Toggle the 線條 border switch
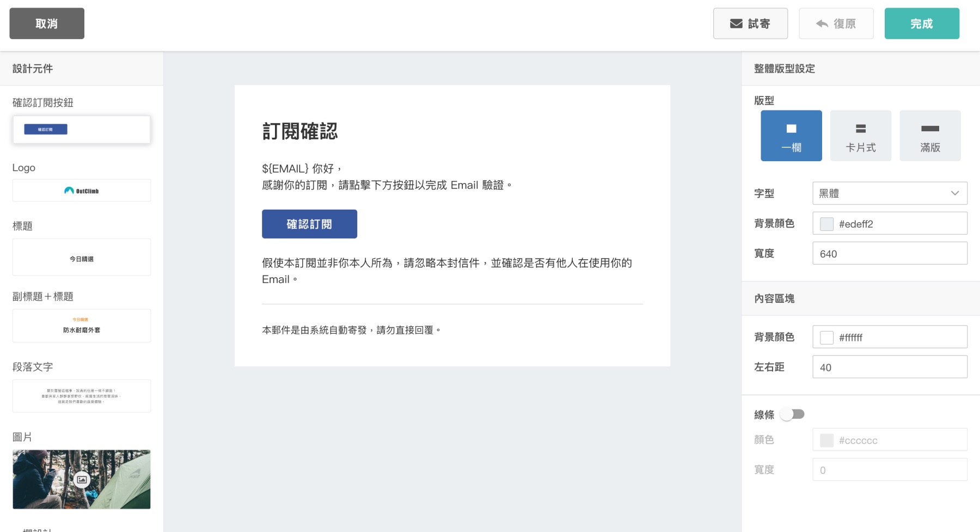 pos(792,414)
